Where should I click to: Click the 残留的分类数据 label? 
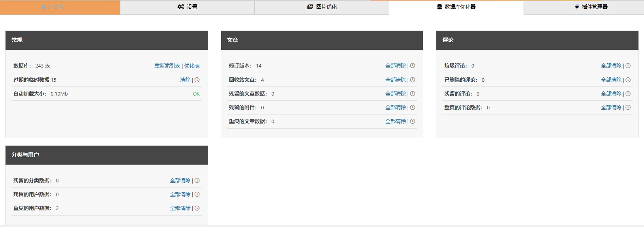pos(32,180)
